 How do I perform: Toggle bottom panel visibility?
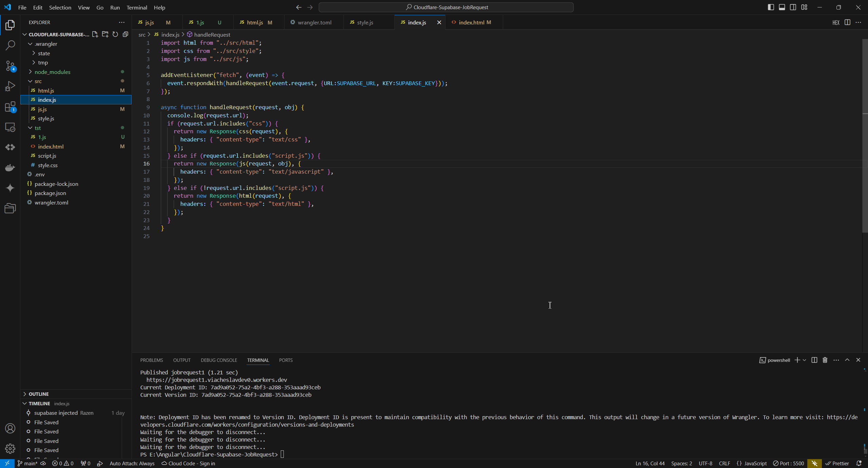[782, 7]
